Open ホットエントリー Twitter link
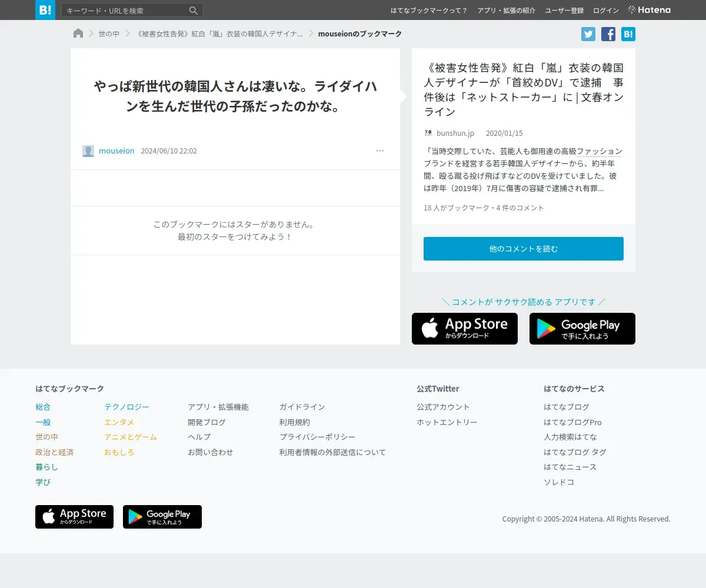Screen dimensions: 706x588 tap(447, 422)
